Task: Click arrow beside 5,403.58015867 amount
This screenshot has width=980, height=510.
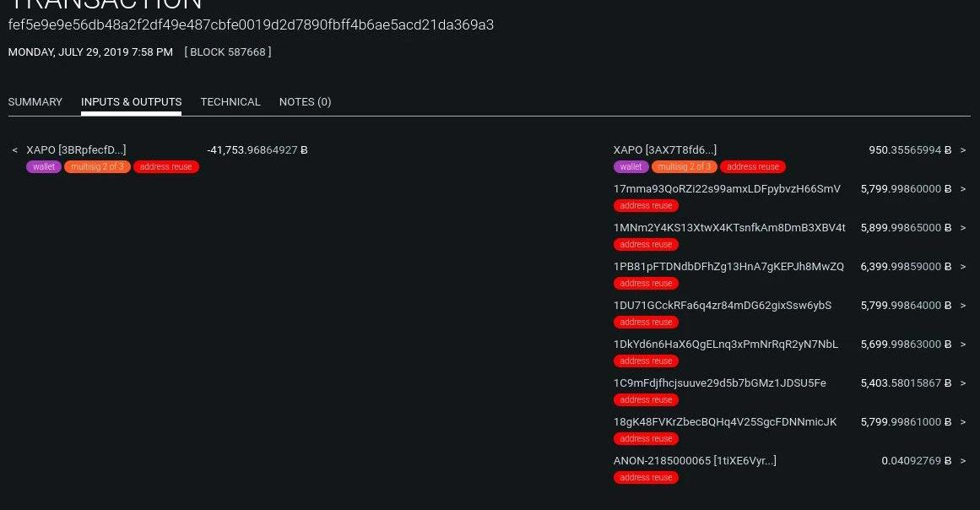Action: [963, 383]
